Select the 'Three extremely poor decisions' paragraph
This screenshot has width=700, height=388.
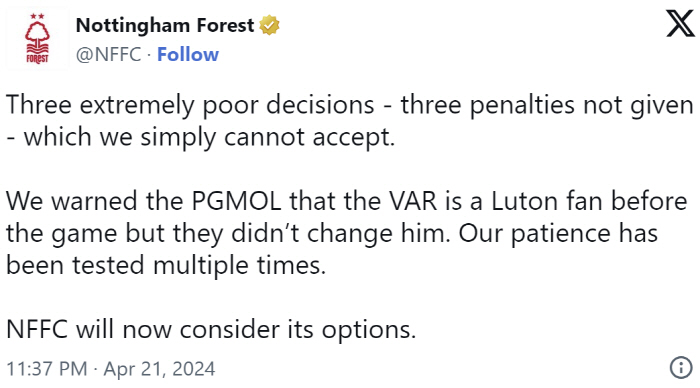point(350,121)
